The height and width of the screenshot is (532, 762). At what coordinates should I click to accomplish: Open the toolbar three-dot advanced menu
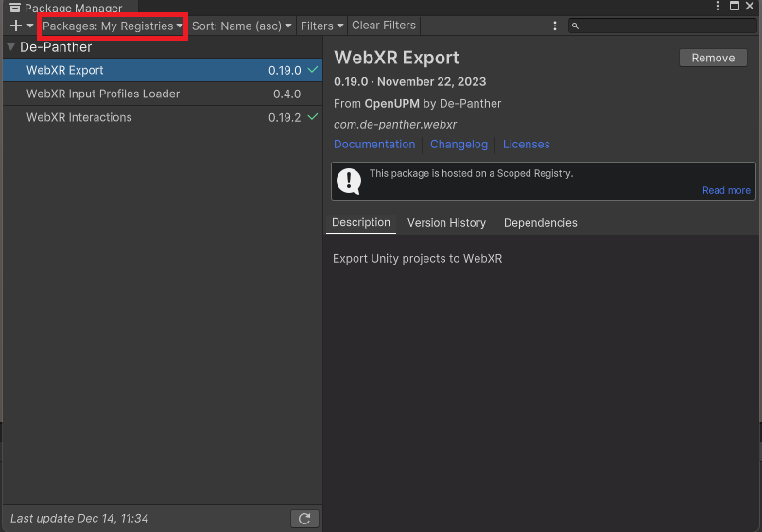point(555,26)
